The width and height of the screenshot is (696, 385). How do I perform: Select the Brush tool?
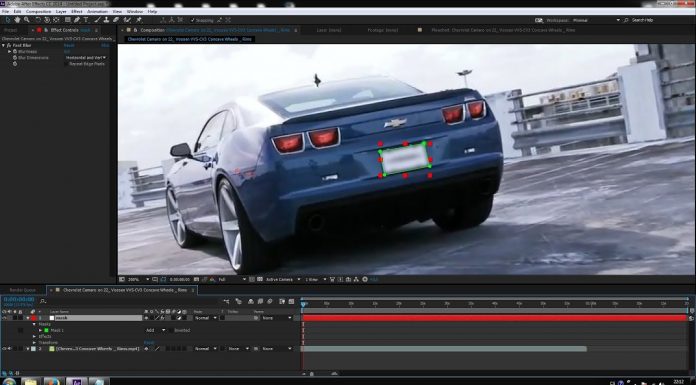coord(97,20)
